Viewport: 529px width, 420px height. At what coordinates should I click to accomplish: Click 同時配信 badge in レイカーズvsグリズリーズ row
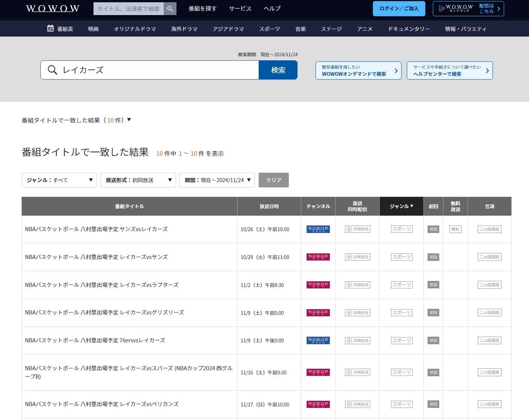(357, 313)
